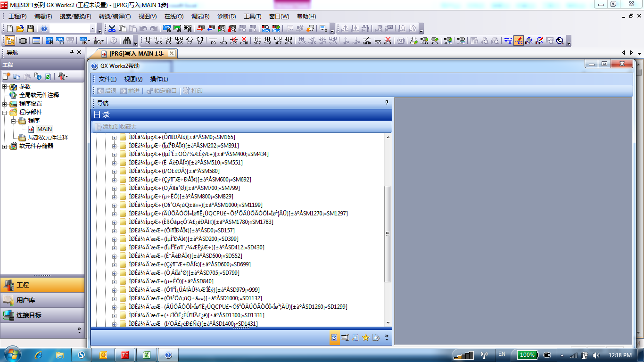Toggle pin on left 导航 panel
The height and width of the screenshot is (362, 644).
pyautogui.click(x=72, y=53)
